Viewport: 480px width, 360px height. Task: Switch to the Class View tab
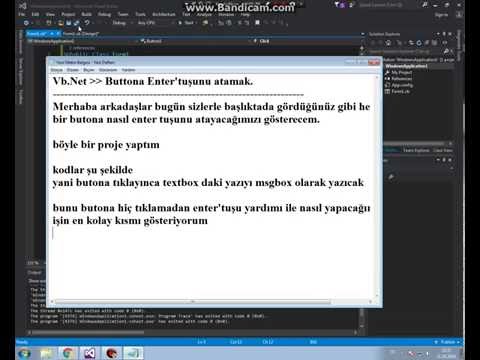[x=443, y=150]
